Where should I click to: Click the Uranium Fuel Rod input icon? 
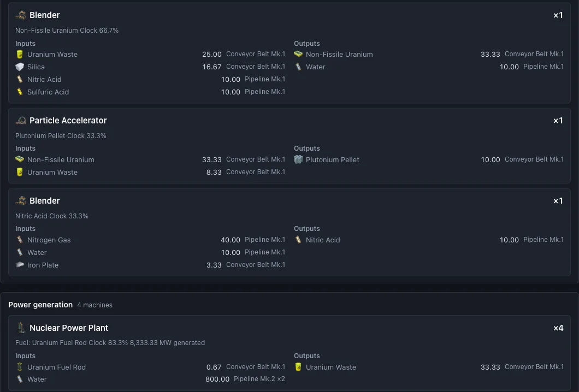20,367
